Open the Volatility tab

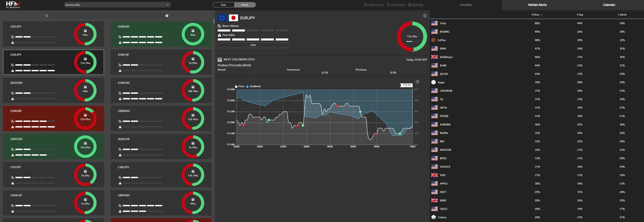[466, 5]
